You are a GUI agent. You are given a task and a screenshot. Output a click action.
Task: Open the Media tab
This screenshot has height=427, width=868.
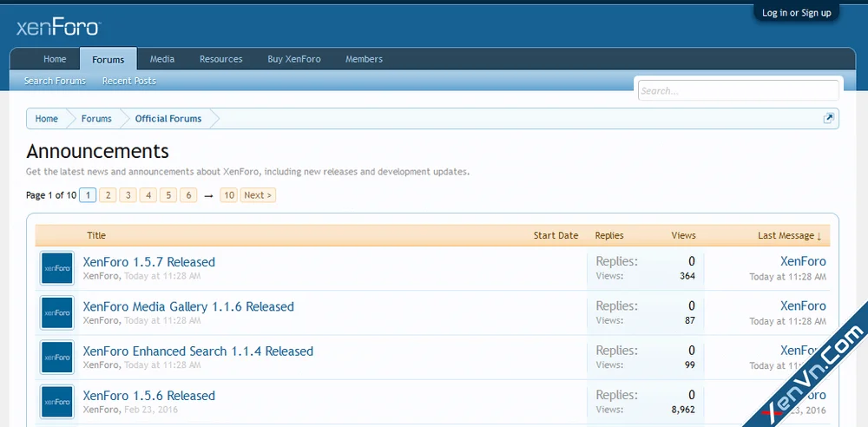[x=162, y=59]
